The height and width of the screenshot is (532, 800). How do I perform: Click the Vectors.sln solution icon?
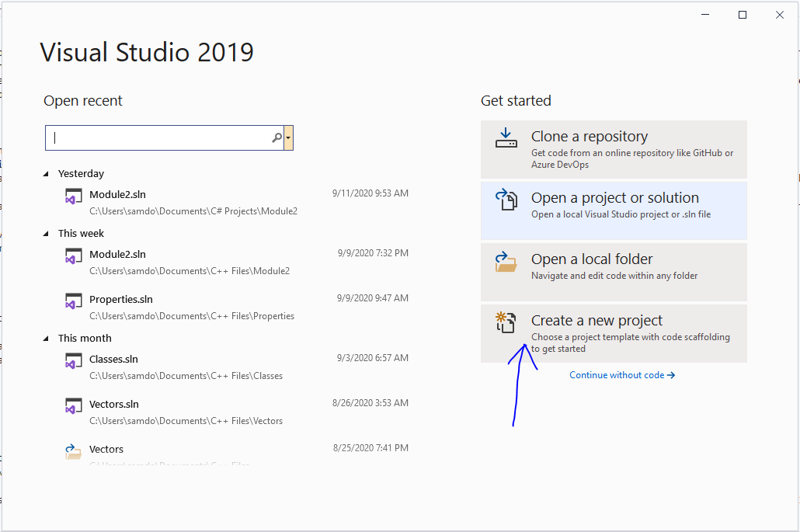tap(74, 406)
